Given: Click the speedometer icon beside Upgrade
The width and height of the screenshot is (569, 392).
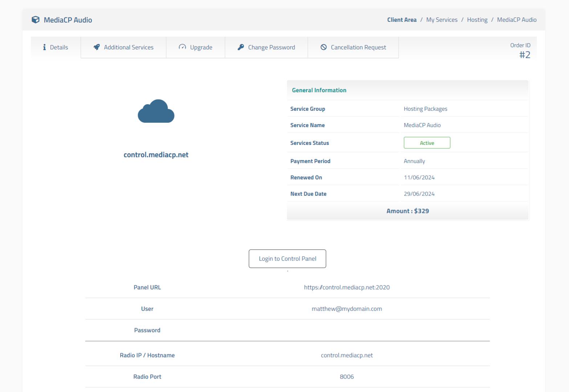Looking at the screenshot, I should coord(182,47).
